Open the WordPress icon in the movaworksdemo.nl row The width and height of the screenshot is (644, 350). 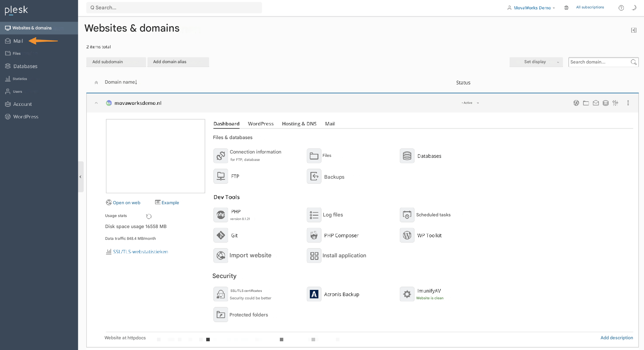pyautogui.click(x=576, y=103)
